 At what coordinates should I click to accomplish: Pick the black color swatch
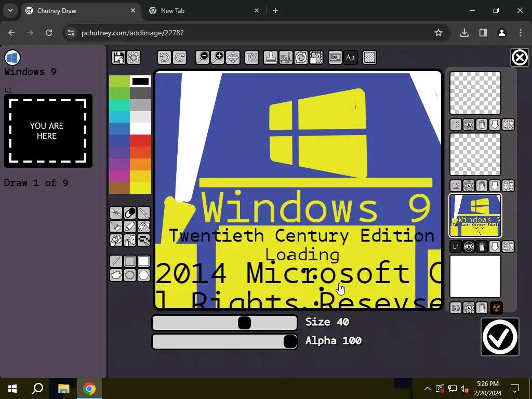140,82
